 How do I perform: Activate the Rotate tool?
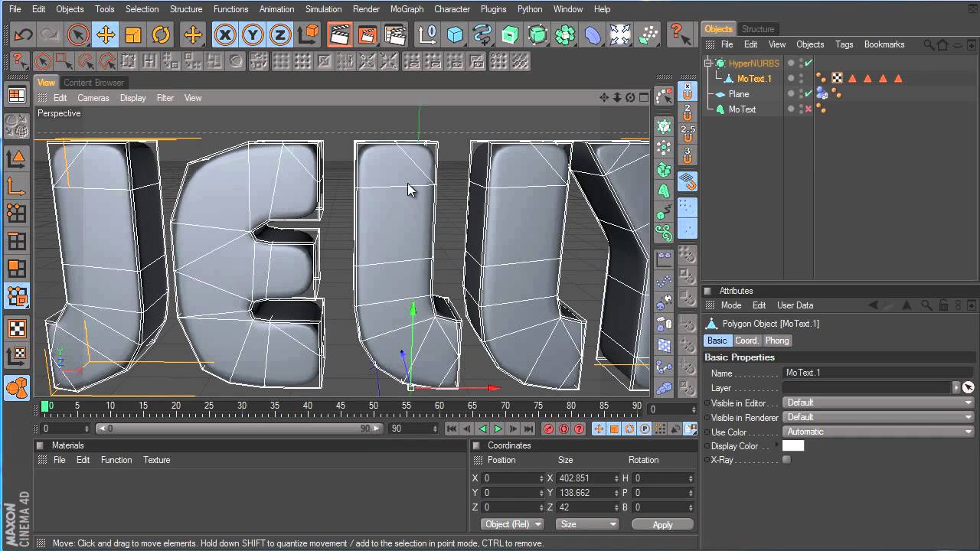(161, 34)
